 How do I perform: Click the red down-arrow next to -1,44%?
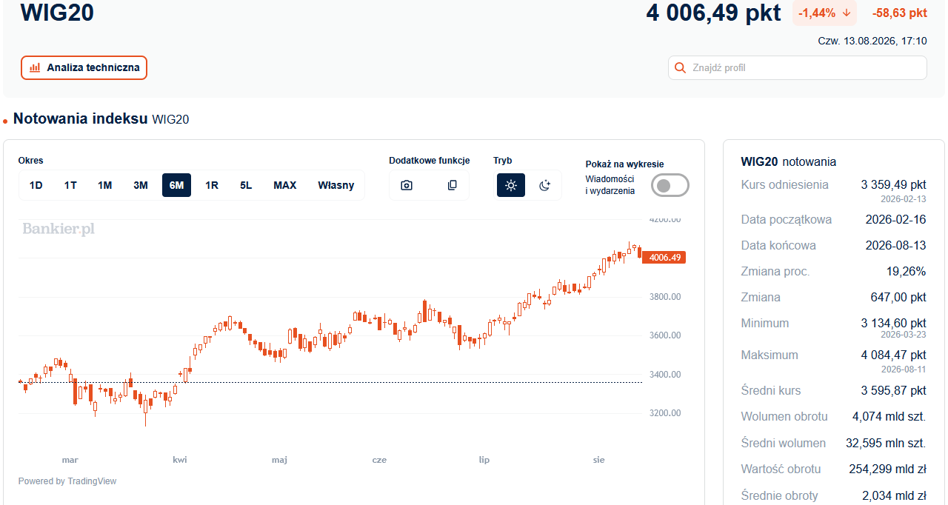click(846, 13)
